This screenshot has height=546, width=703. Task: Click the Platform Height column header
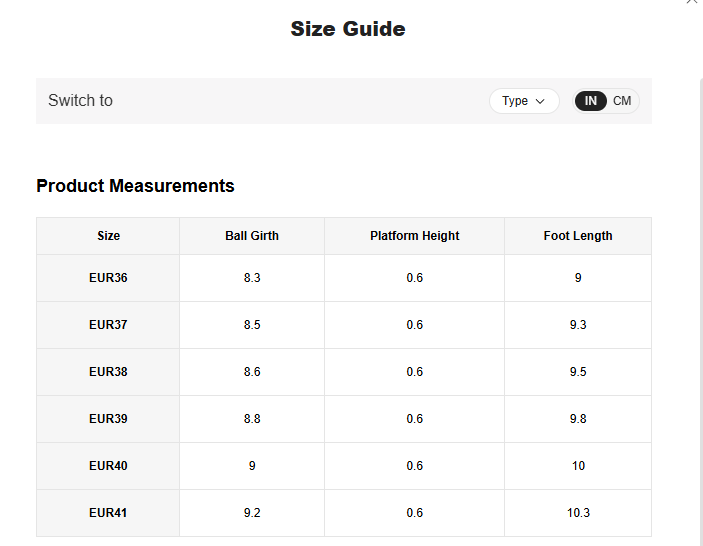coord(414,236)
